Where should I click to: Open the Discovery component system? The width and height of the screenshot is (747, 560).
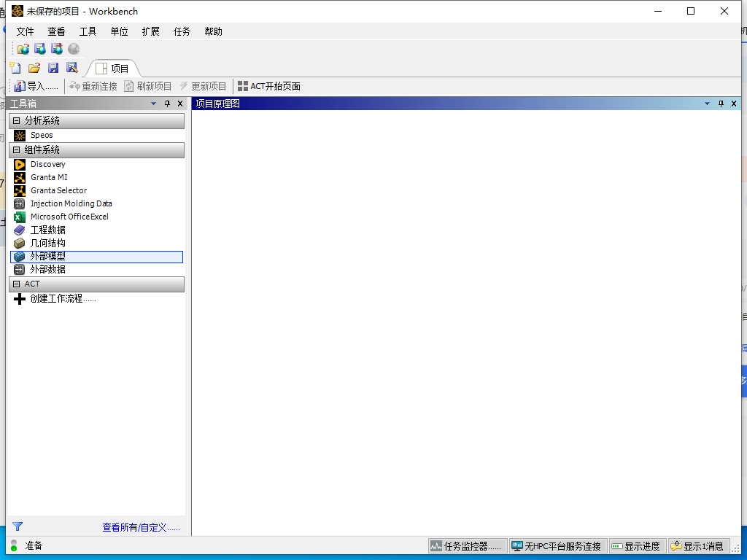(x=47, y=164)
